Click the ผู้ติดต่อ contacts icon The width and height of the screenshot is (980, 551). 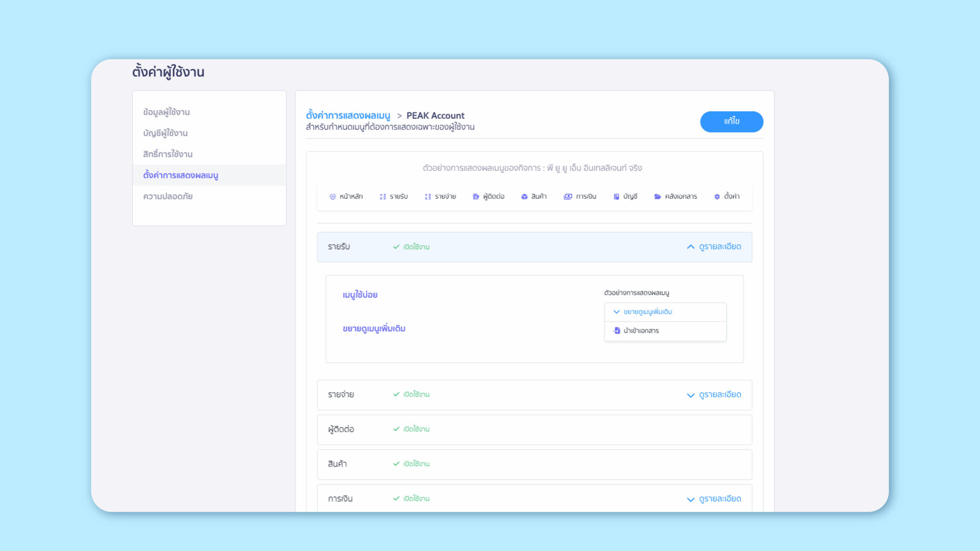pyautogui.click(x=475, y=196)
